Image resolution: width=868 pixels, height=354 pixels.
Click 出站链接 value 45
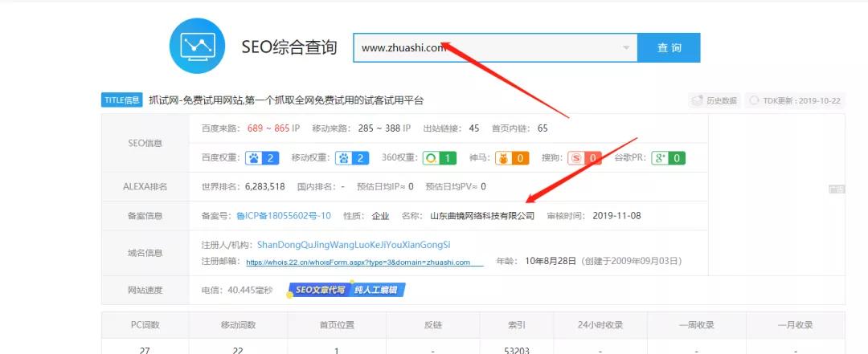tap(474, 128)
